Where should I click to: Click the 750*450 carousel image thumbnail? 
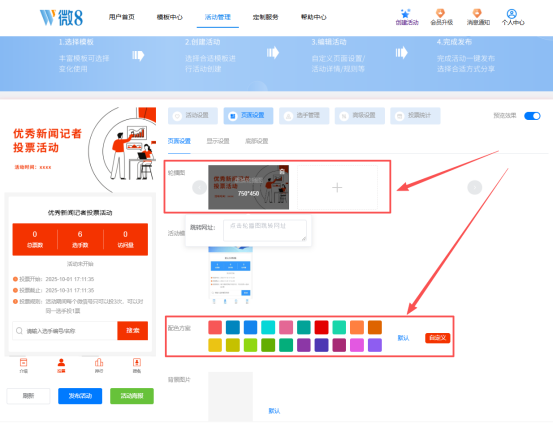coord(248,187)
